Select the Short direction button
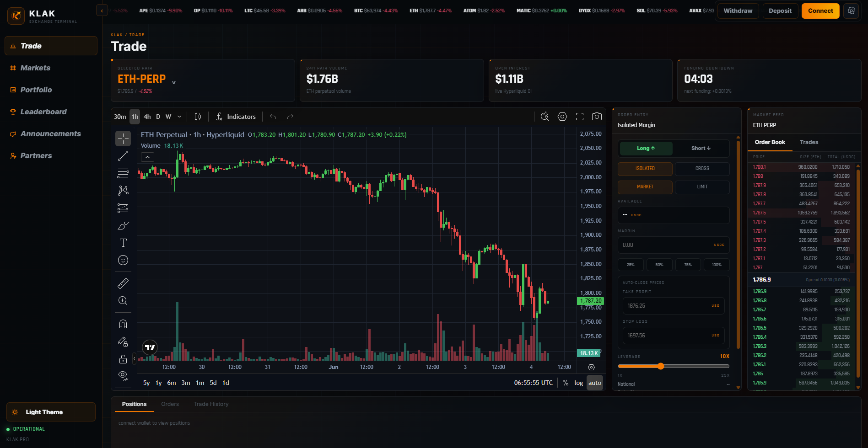The image size is (868, 448). click(701, 148)
